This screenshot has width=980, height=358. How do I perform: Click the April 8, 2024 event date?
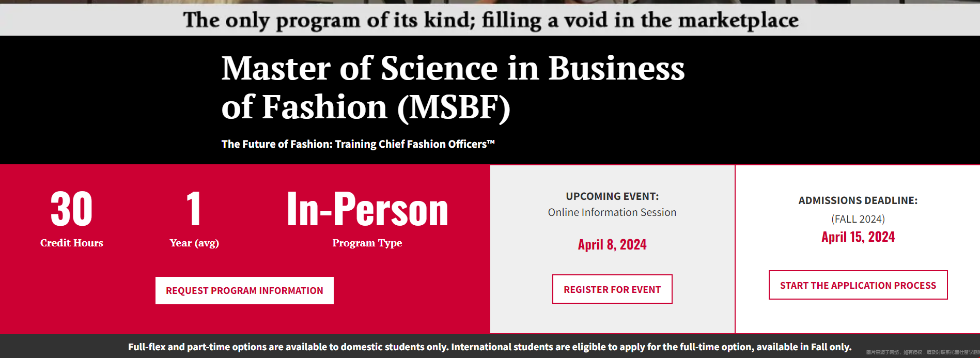[612, 244]
